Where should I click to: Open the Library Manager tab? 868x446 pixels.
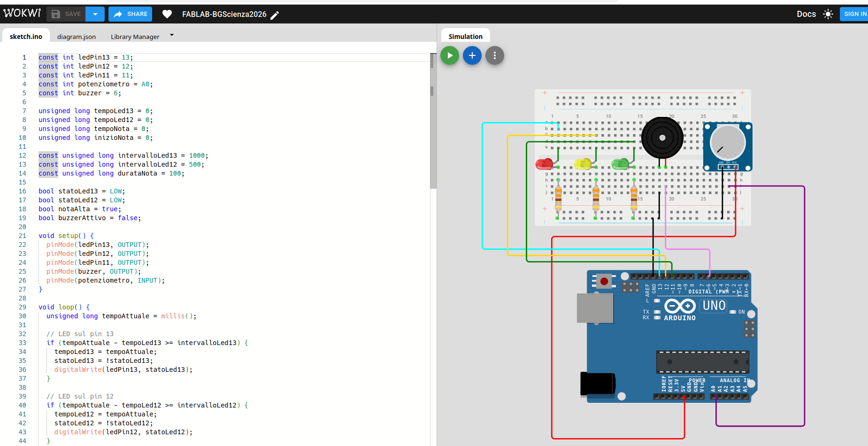tap(135, 37)
